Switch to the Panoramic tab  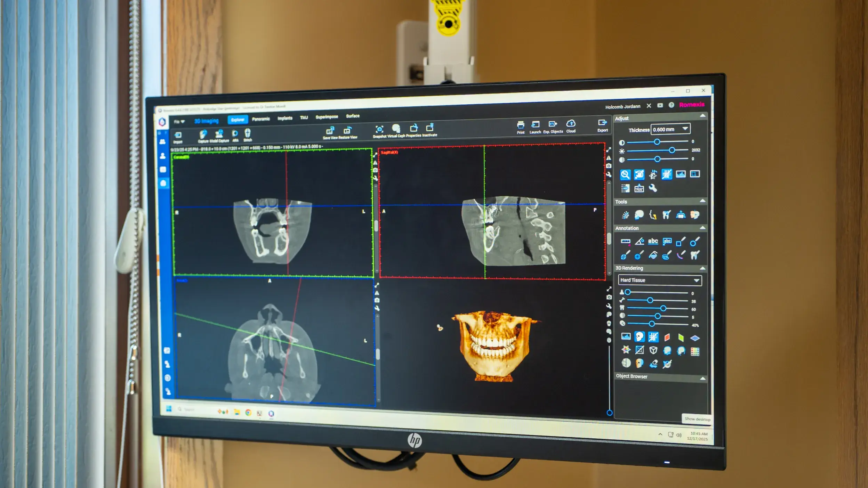click(261, 119)
